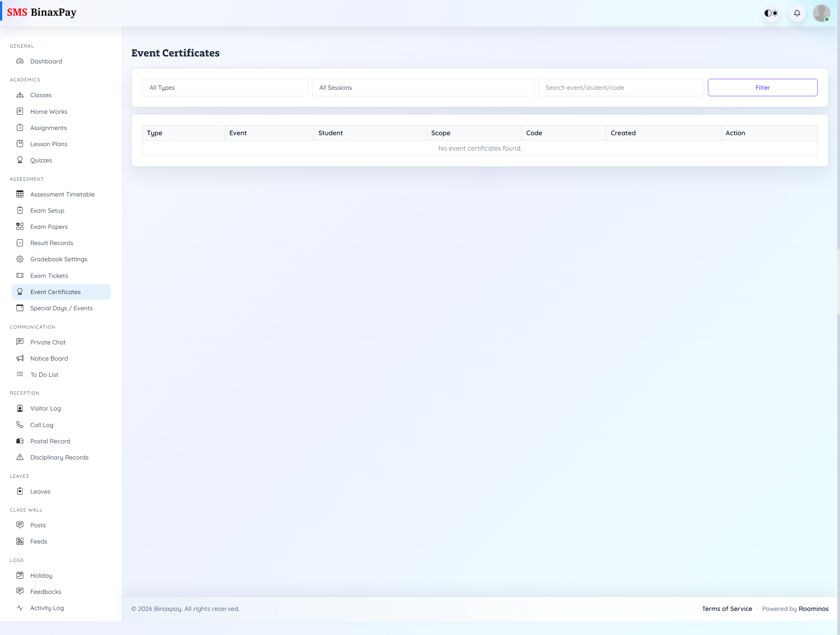Click the search event/student/code field
This screenshot has width=840, height=635.
[x=620, y=88]
